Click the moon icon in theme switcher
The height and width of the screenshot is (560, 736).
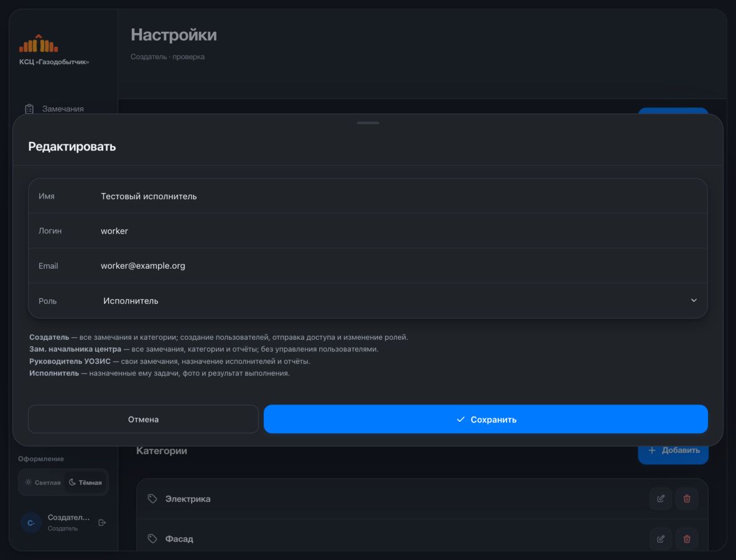click(72, 482)
